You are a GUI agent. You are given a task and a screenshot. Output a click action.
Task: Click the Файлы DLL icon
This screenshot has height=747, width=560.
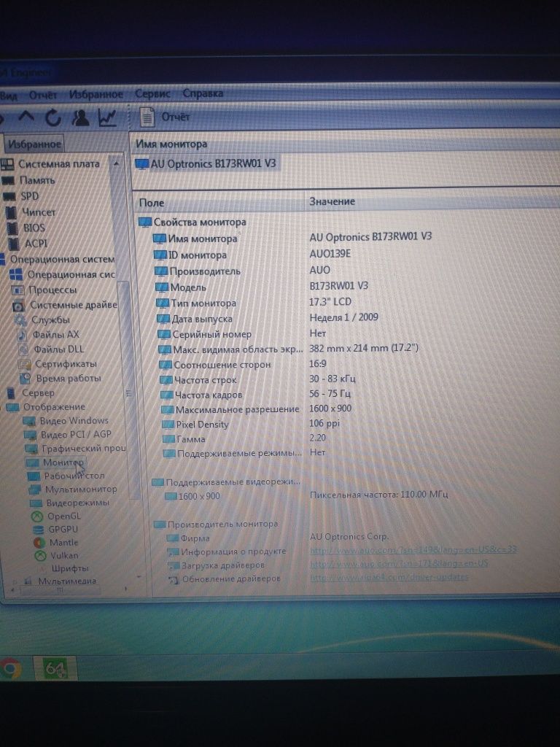click(24, 349)
